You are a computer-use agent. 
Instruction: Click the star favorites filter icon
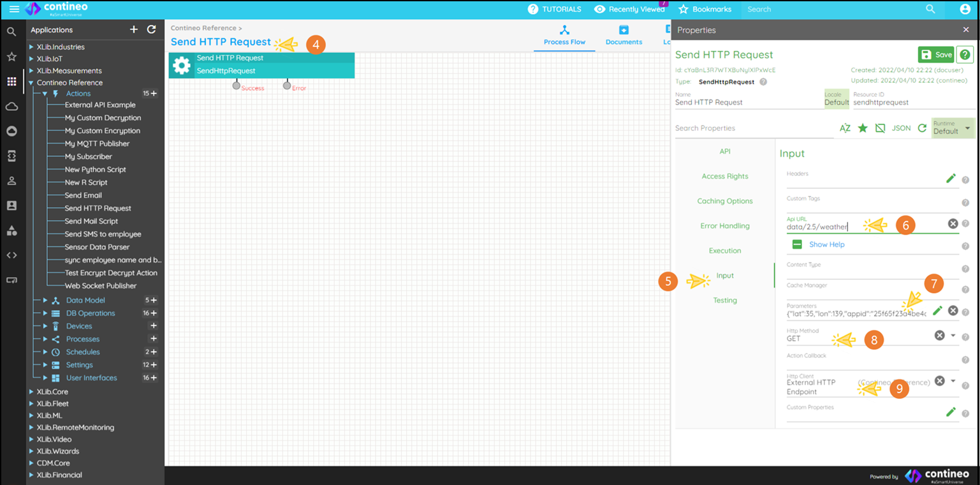click(x=863, y=128)
